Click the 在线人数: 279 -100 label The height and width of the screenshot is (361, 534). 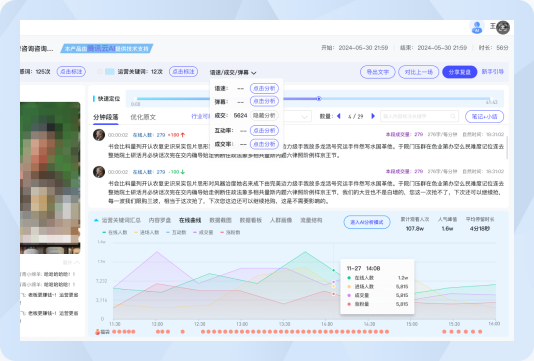[158, 172]
